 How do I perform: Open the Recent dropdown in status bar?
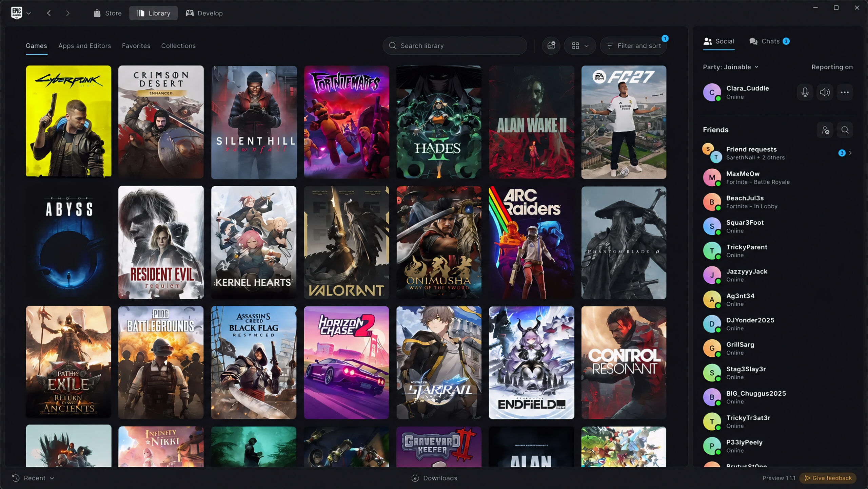tap(33, 478)
